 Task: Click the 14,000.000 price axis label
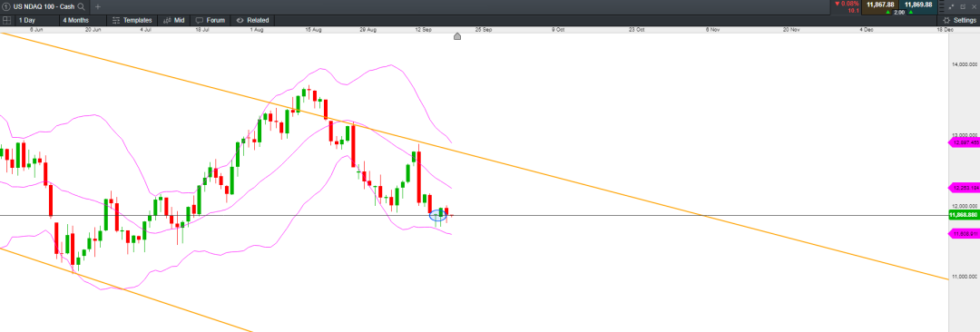pos(965,64)
